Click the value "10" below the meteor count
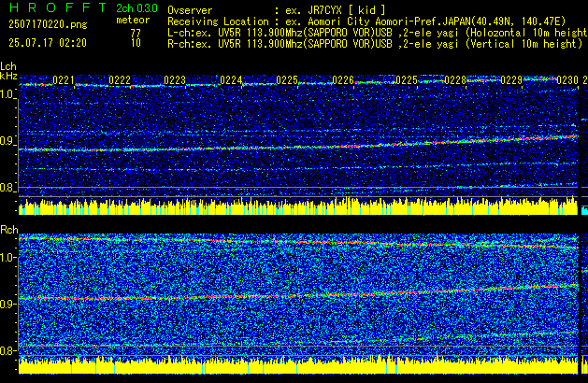The height and width of the screenshot is (383, 588). coord(136,43)
